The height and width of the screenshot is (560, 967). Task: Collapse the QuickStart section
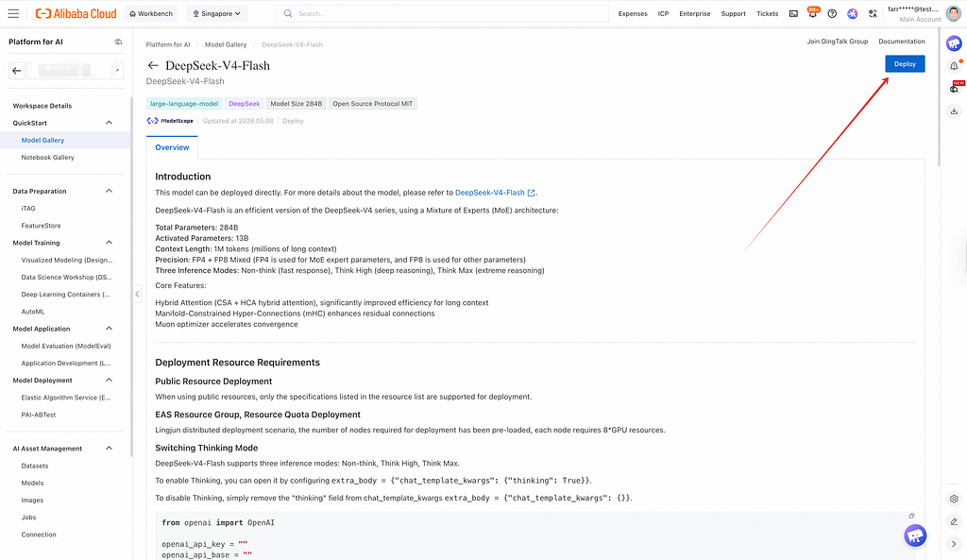coord(110,123)
